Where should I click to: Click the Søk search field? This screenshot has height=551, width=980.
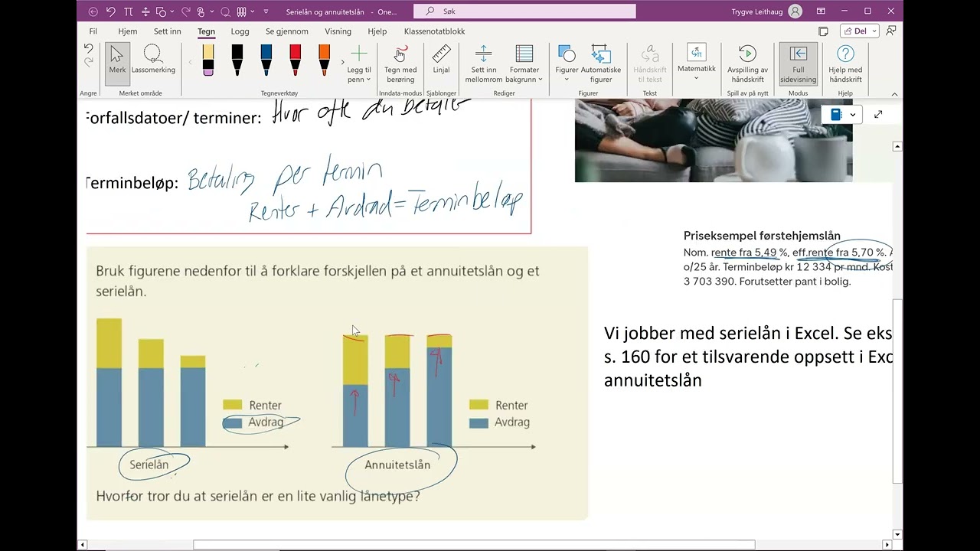524,11
